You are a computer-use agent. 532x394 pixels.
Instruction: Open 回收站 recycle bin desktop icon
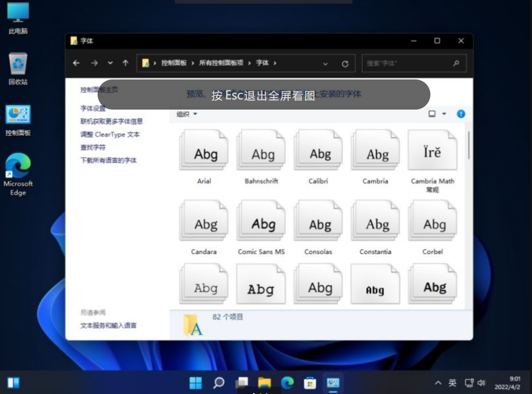point(18,69)
